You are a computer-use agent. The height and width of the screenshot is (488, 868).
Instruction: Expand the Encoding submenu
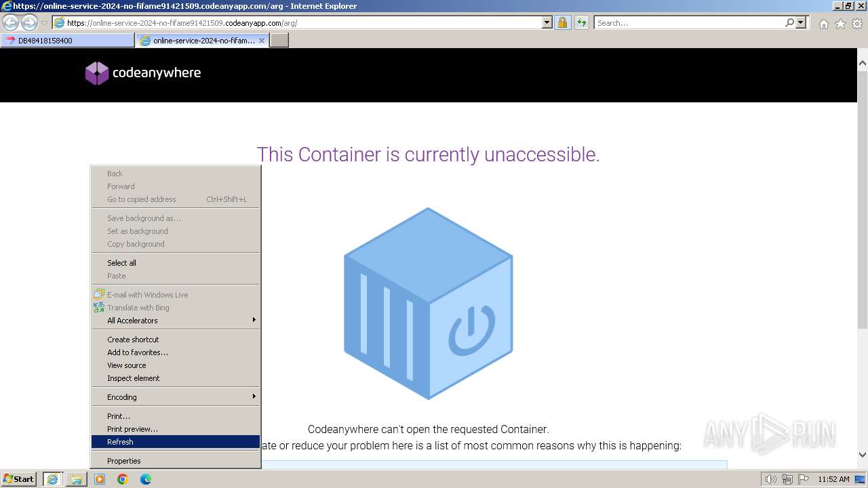click(x=176, y=397)
